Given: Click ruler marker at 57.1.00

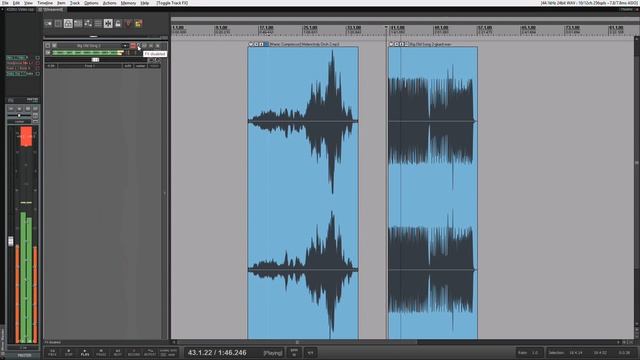Looking at the screenshot, I should [484, 28].
